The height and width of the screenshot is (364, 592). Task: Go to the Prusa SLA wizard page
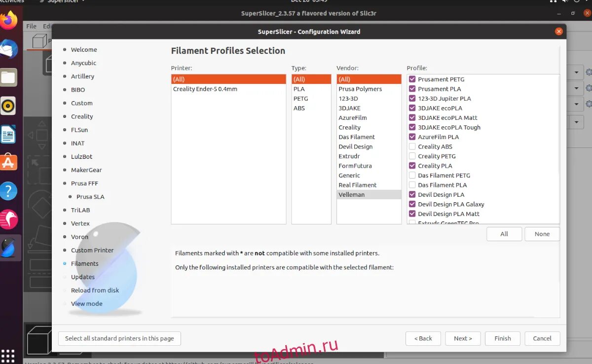90,196
